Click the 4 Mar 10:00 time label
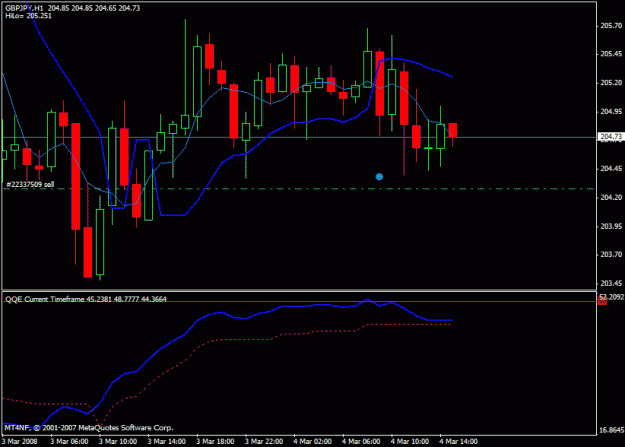 point(410,441)
